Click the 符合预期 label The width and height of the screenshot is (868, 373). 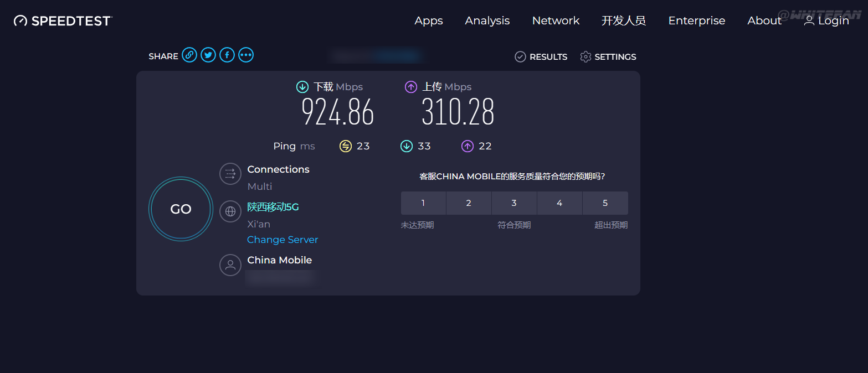(514, 225)
